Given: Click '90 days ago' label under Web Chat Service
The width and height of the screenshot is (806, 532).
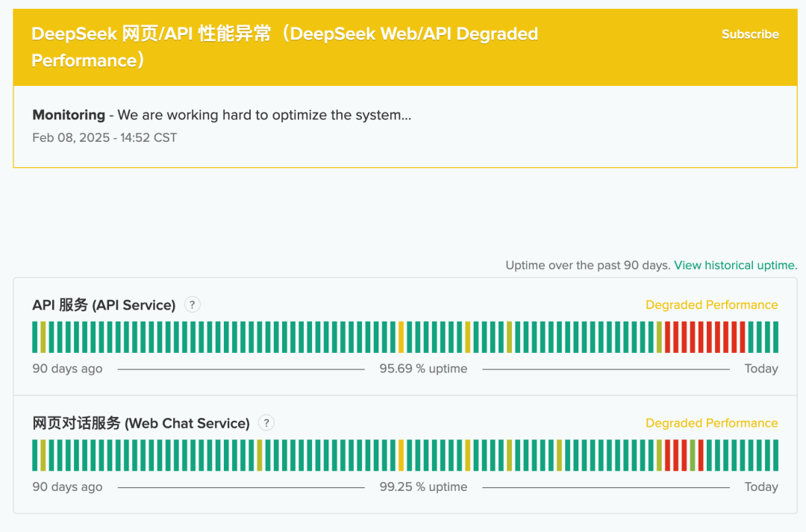Looking at the screenshot, I should pos(67,486).
